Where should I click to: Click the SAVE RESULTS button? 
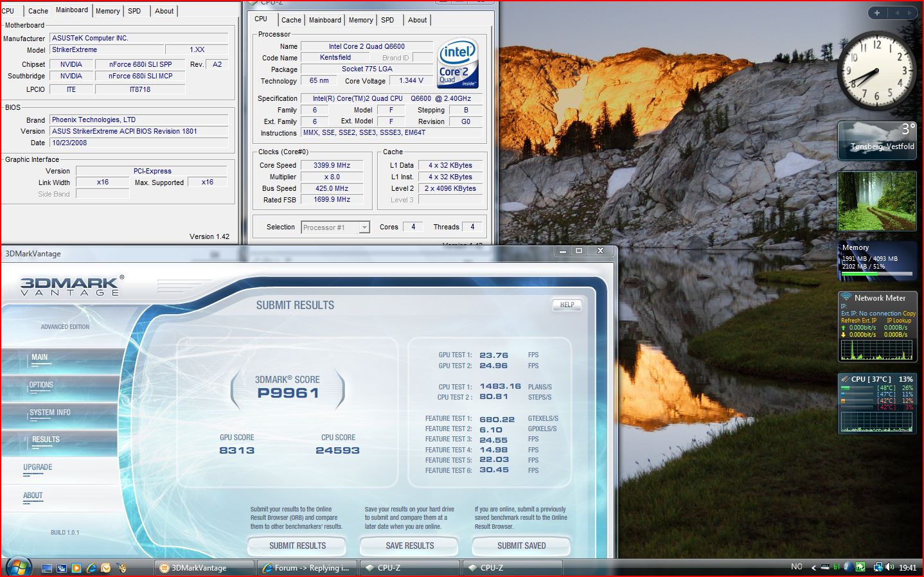tap(409, 546)
